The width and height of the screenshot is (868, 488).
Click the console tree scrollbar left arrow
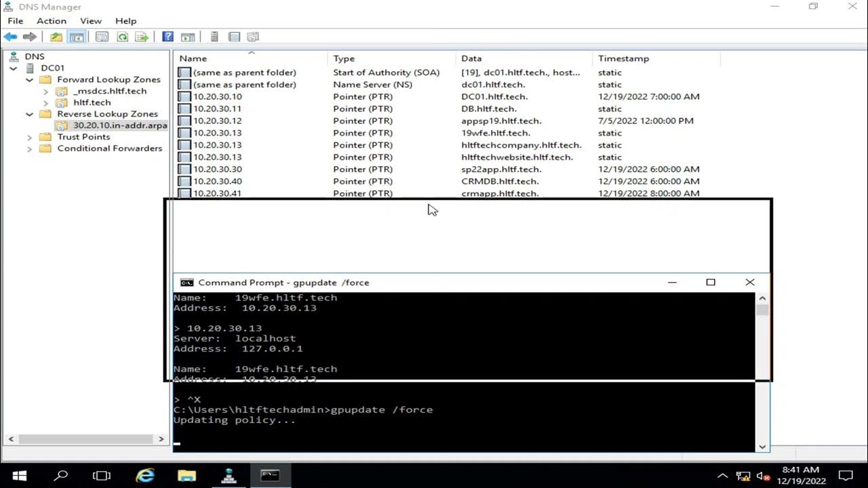click(10, 439)
